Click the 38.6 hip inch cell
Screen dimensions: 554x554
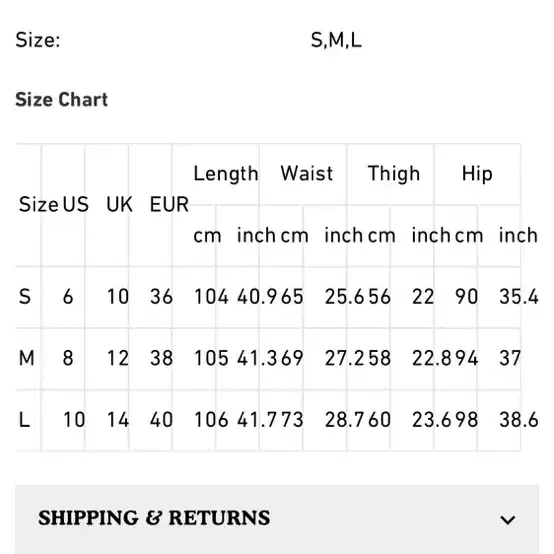pyautogui.click(x=519, y=420)
